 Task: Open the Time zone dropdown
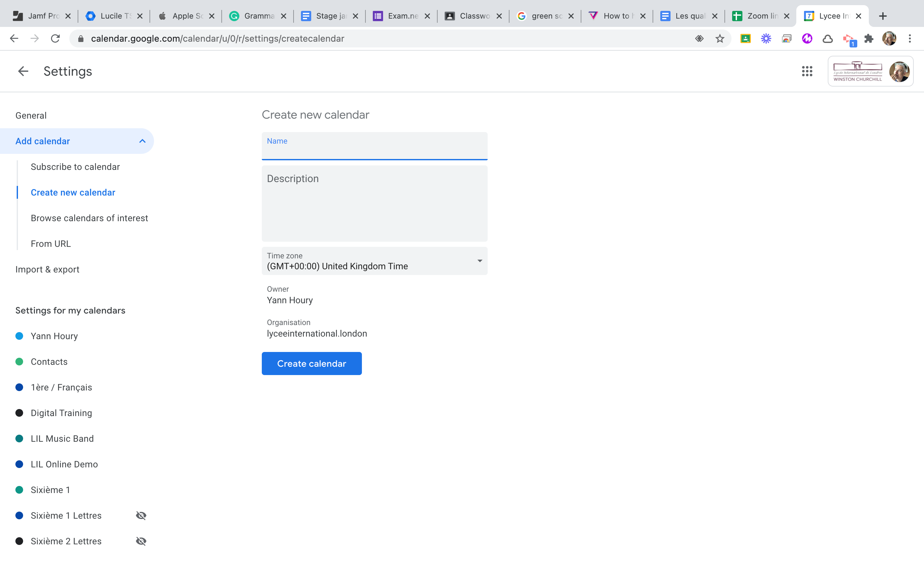[x=374, y=261]
